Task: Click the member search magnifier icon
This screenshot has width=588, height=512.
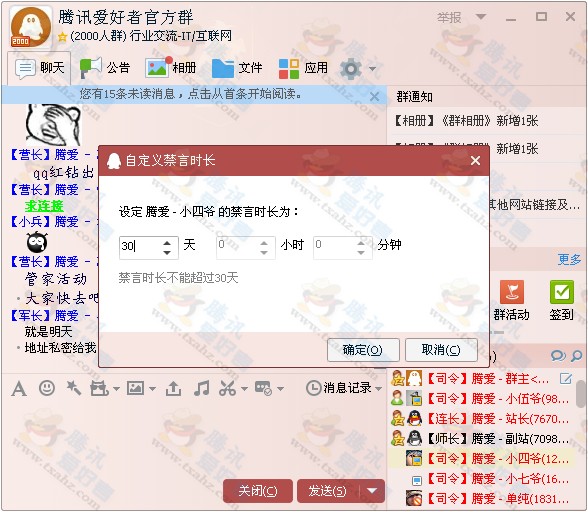Action: coord(576,356)
